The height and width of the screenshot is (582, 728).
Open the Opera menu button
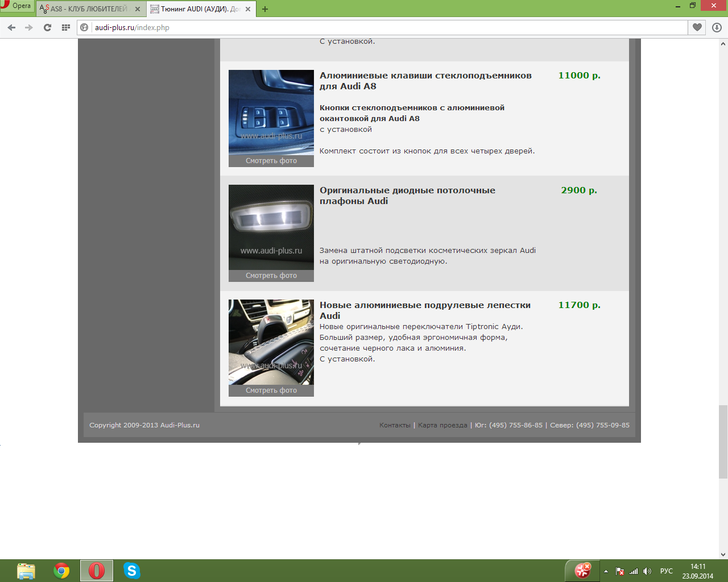point(17,6)
